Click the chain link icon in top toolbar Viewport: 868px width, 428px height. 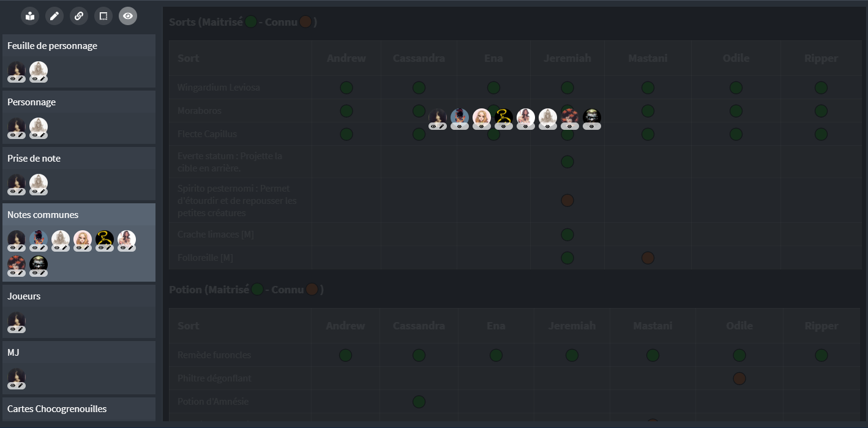pyautogui.click(x=79, y=16)
